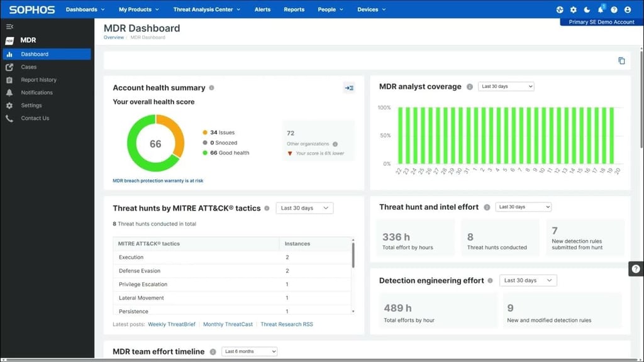Open the health pulse icon in header
Screen dimensions: 644x362
click(560, 9)
